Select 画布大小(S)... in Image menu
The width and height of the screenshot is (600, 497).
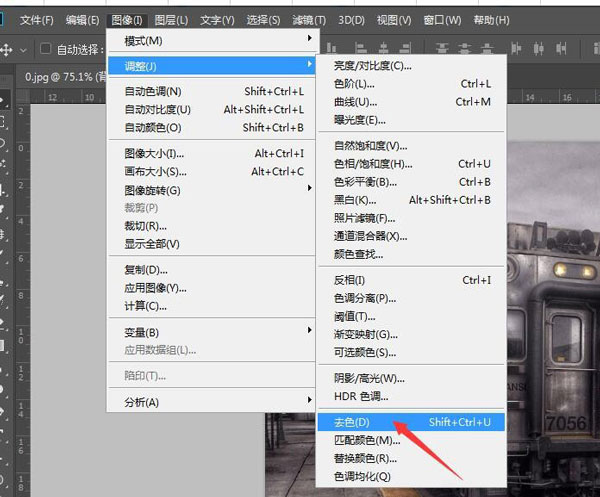pyautogui.click(x=212, y=172)
